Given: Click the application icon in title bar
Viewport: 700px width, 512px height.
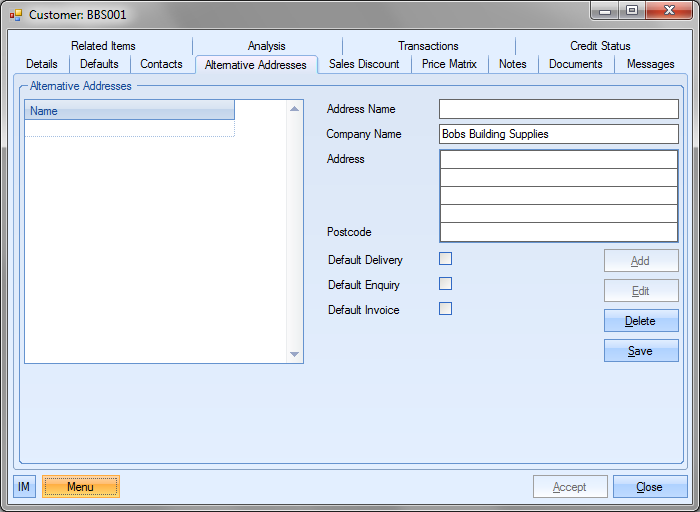Looking at the screenshot, I should click(x=16, y=15).
